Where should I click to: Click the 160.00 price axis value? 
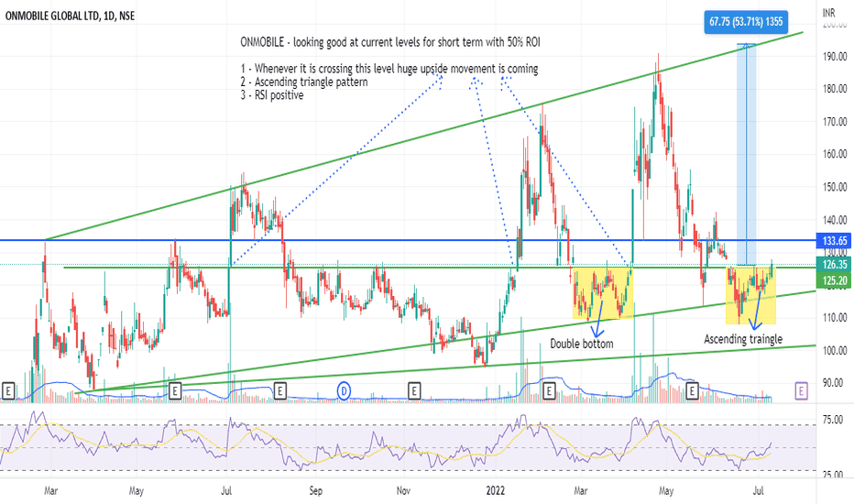tap(835, 154)
